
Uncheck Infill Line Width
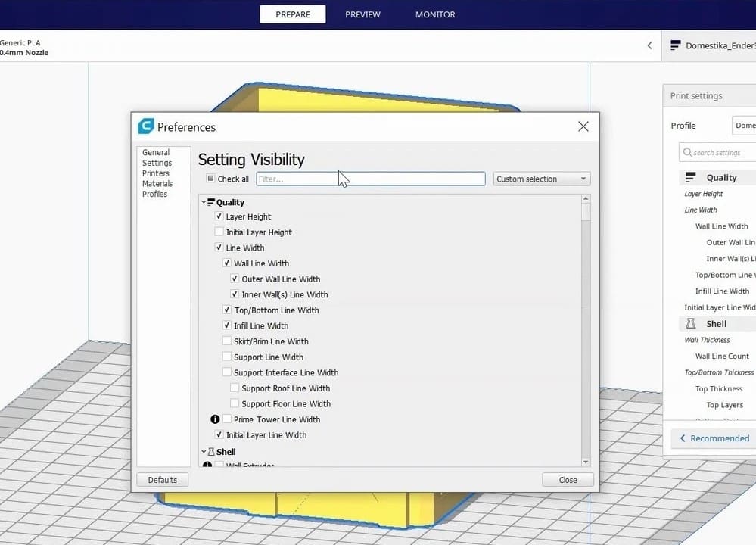(226, 325)
